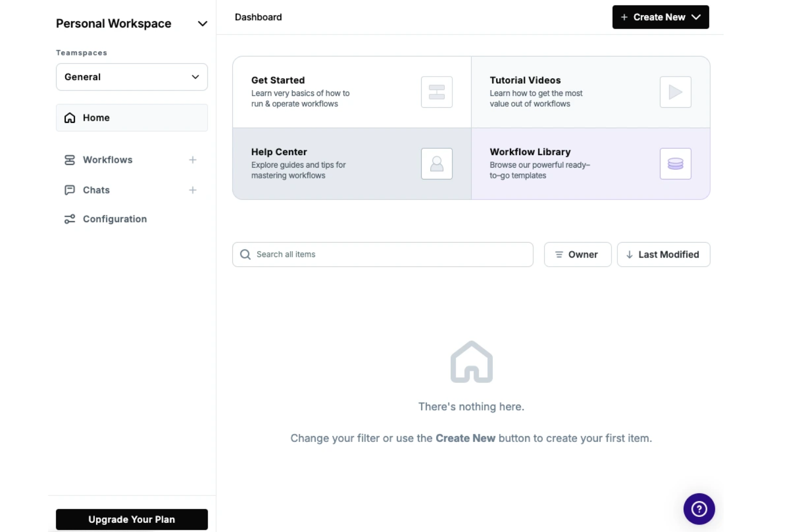Open the Get Started card
798x532 pixels.
(350, 92)
